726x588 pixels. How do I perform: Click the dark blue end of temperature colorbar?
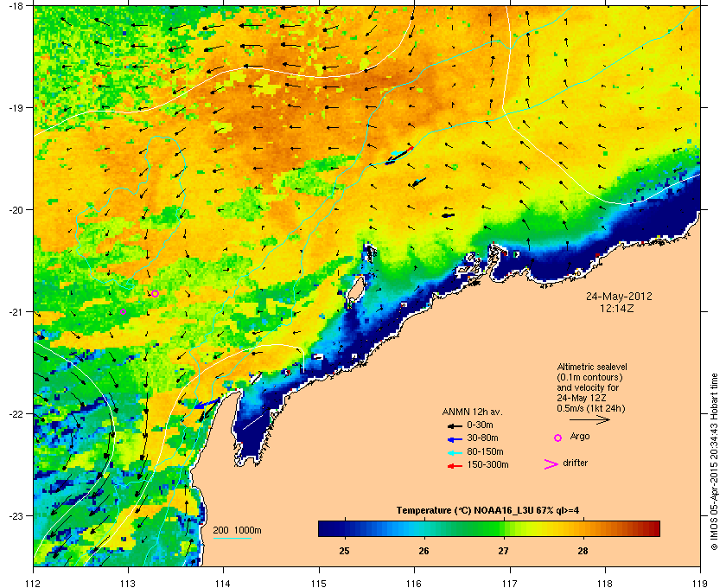pyautogui.click(x=325, y=528)
